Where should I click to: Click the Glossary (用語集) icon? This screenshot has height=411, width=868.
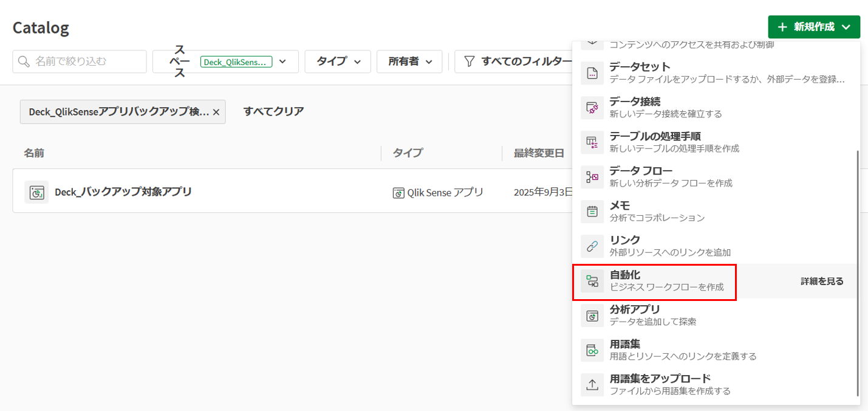[592, 350]
